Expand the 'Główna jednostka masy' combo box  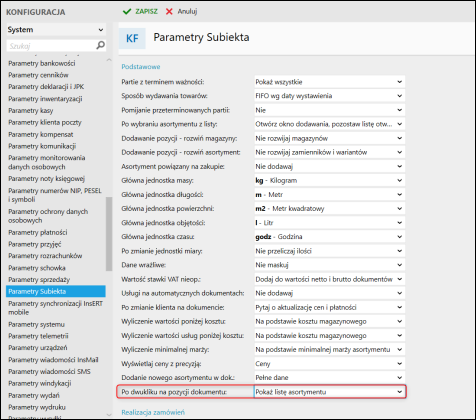pyautogui.click(x=329, y=181)
